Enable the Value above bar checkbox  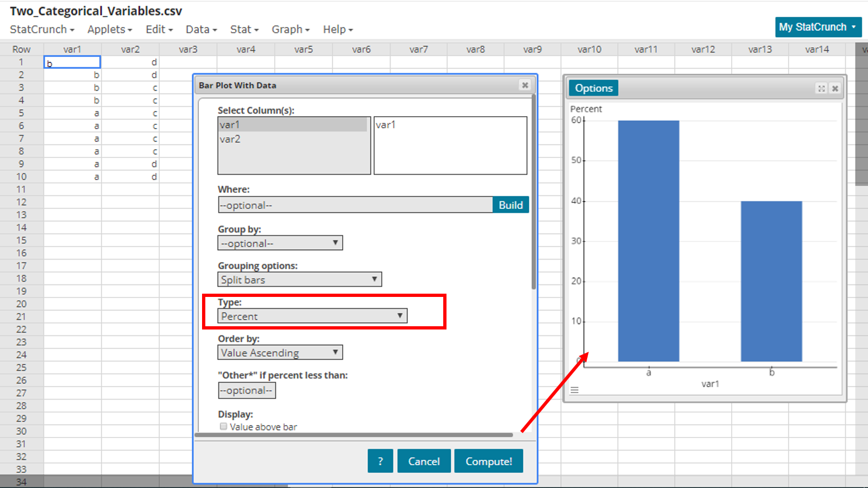pos(223,427)
